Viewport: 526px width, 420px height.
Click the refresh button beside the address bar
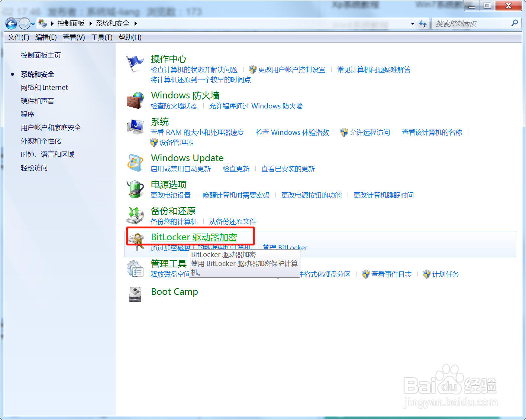click(423, 23)
